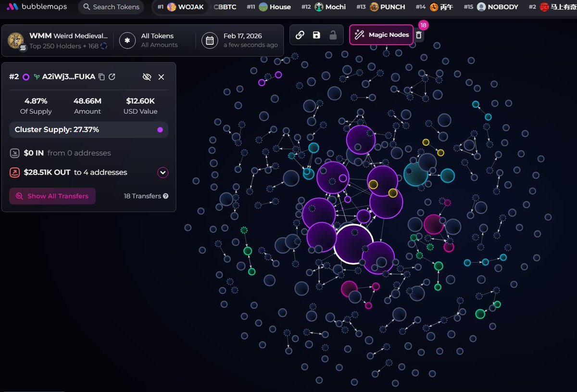Open the CBBTC trending token
The height and width of the screenshot is (392, 577).
[x=225, y=7]
